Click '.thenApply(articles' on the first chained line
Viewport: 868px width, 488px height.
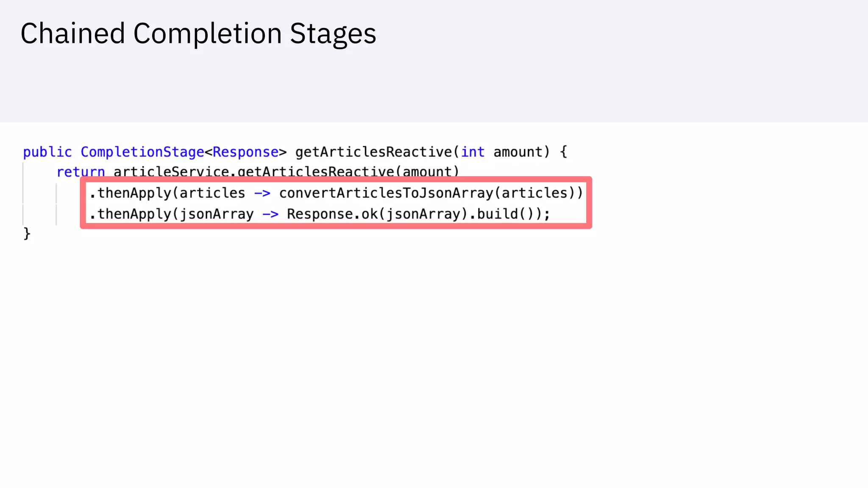pyautogui.click(x=167, y=193)
